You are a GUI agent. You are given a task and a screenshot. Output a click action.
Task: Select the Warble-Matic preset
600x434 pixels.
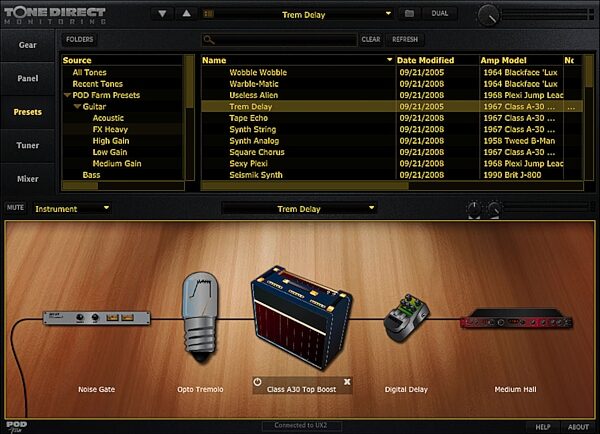(x=254, y=84)
